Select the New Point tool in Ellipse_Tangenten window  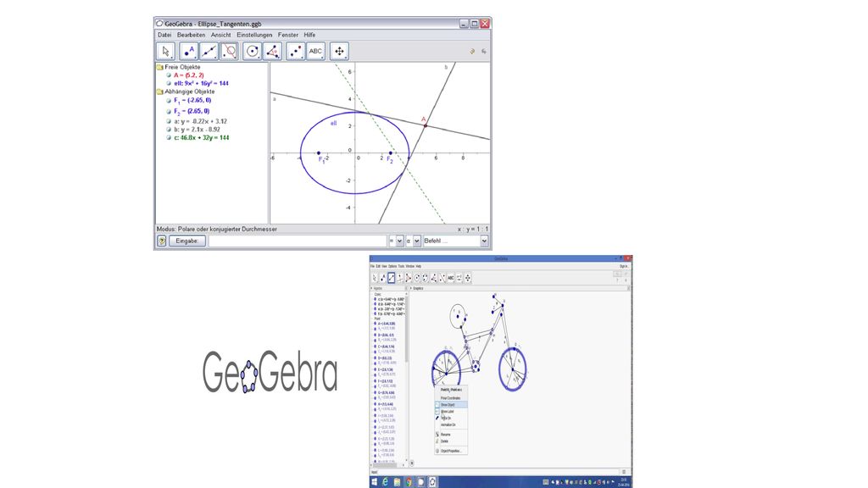click(x=189, y=51)
